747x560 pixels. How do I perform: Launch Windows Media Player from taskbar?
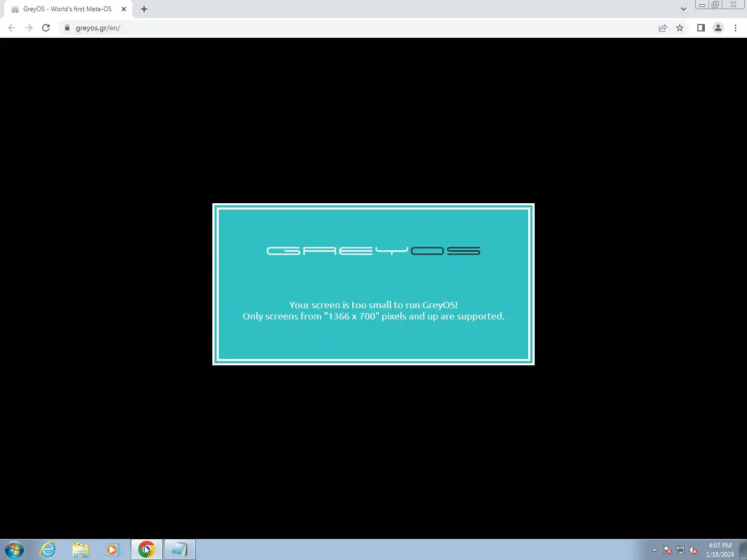point(113,549)
